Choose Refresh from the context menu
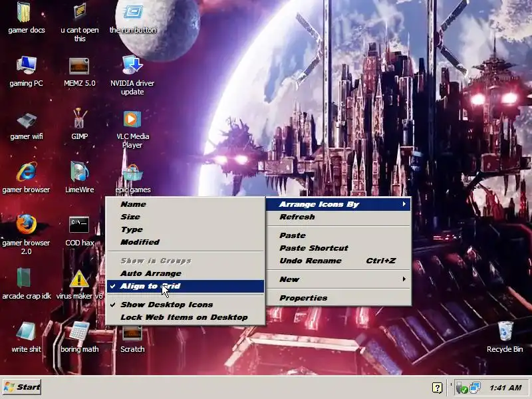Image resolution: width=532 pixels, height=399 pixels. (338, 217)
